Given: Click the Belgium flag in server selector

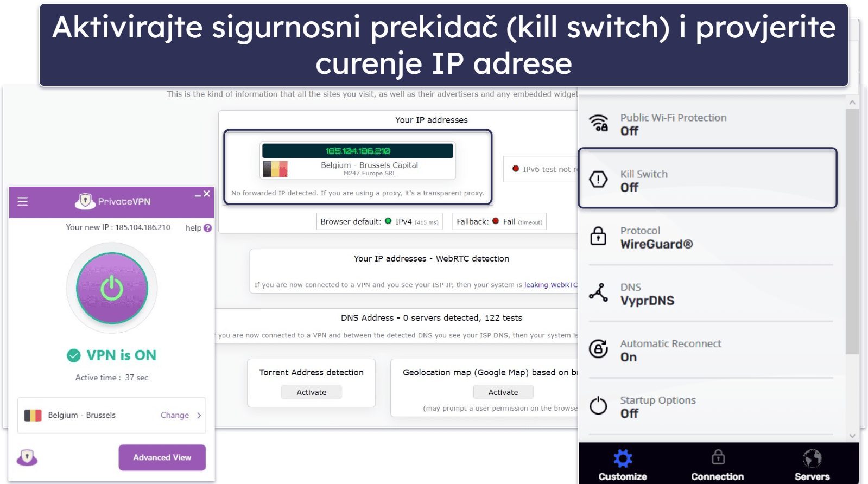Looking at the screenshot, I should click(x=33, y=415).
